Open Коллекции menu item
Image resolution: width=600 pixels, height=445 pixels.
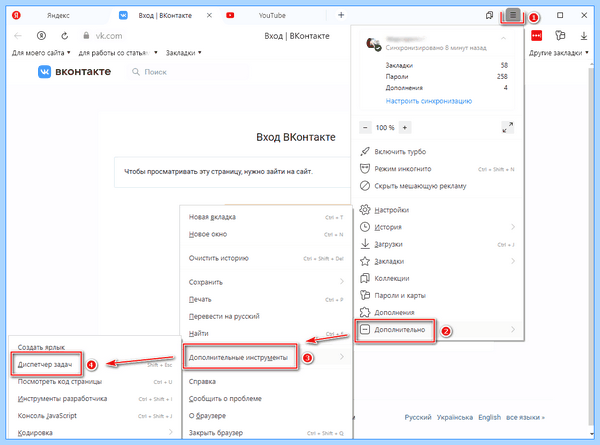(437, 278)
